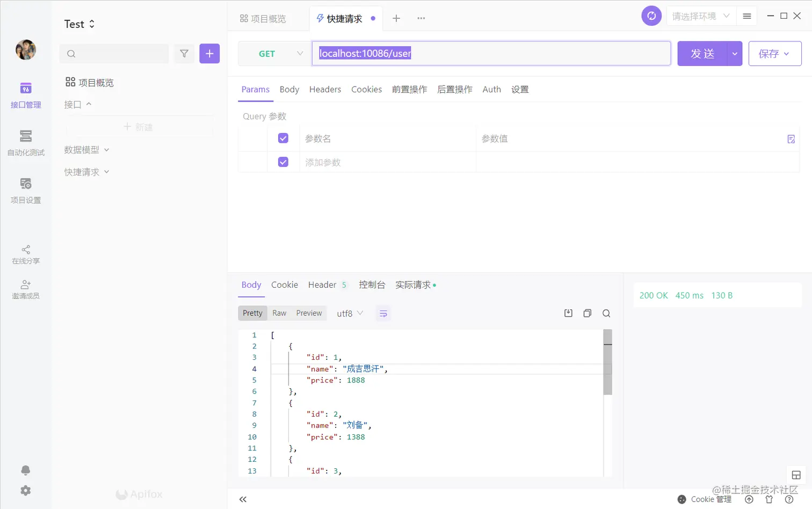Viewport: 812px width, 509px height.
Task: Open the Auth tab
Action: pos(492,89)
